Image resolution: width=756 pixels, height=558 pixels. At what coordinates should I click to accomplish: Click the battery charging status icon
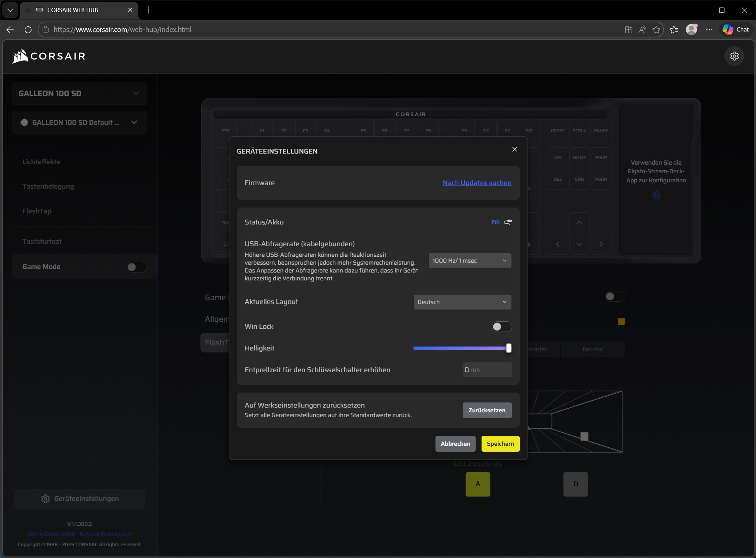click(x=496, y=222)
